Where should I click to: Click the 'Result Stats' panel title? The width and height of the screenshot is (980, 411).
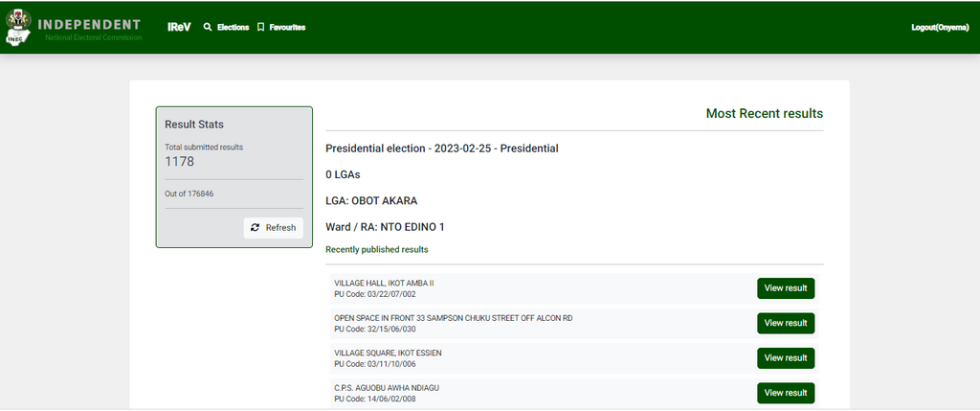coord(193,125)
